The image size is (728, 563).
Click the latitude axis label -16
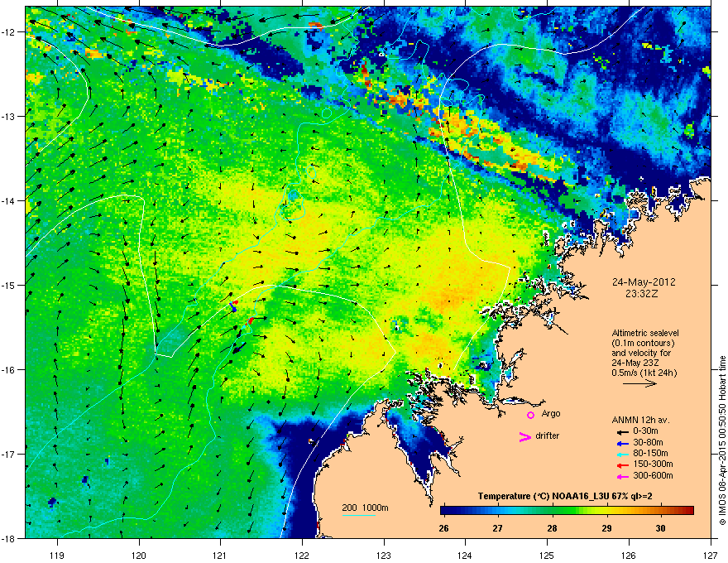8,369
